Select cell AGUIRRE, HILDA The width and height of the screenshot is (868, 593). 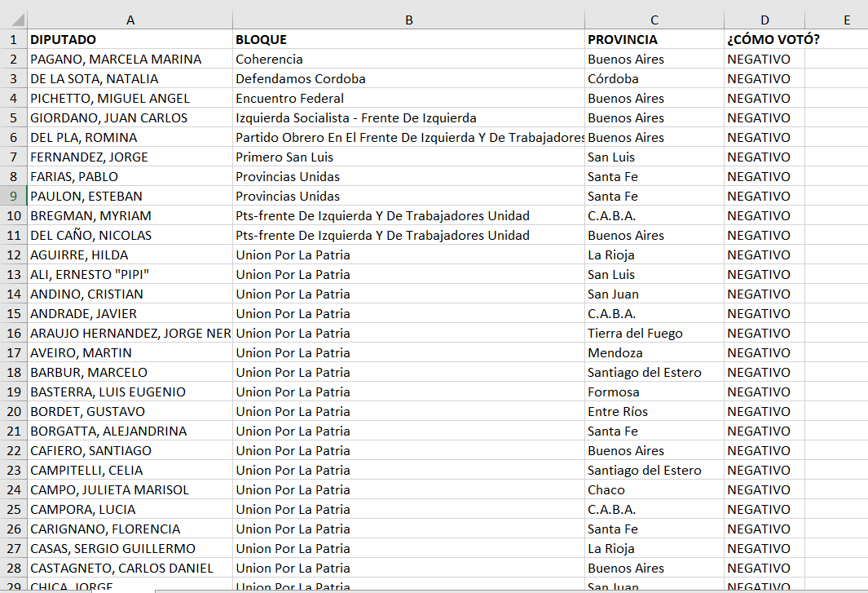[x=130, y=255]
